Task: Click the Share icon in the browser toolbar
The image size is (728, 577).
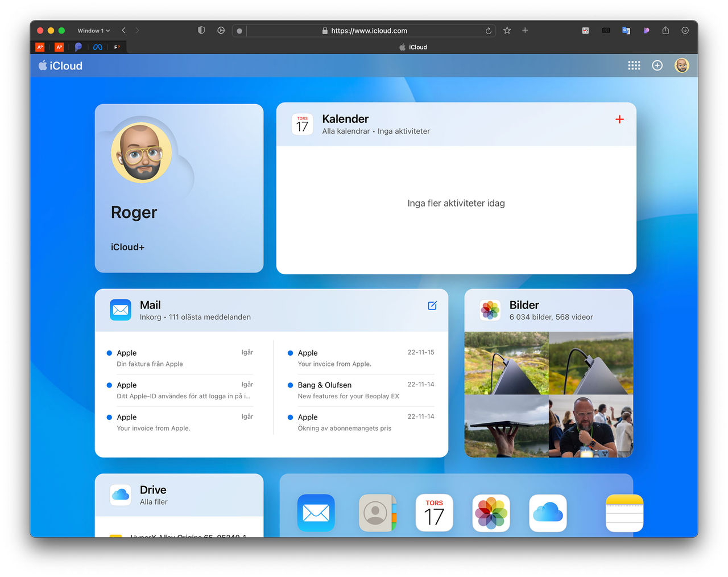Action: [665, 30]
